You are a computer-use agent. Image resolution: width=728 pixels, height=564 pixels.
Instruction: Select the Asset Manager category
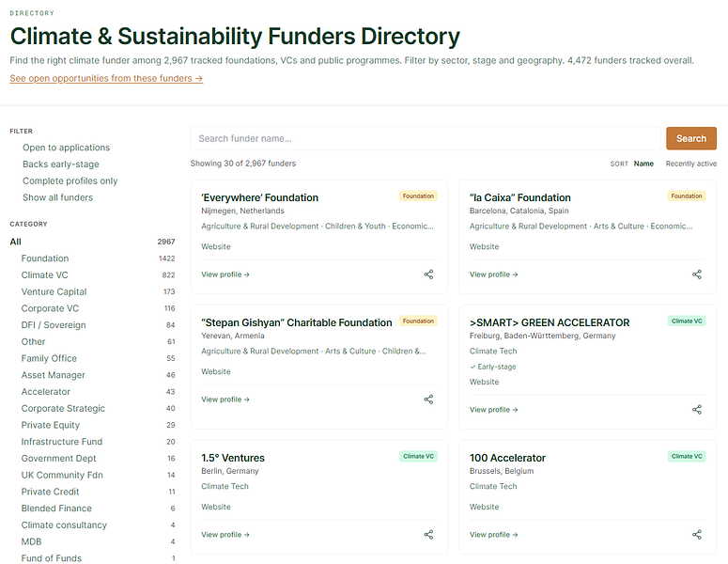point(98,375)
